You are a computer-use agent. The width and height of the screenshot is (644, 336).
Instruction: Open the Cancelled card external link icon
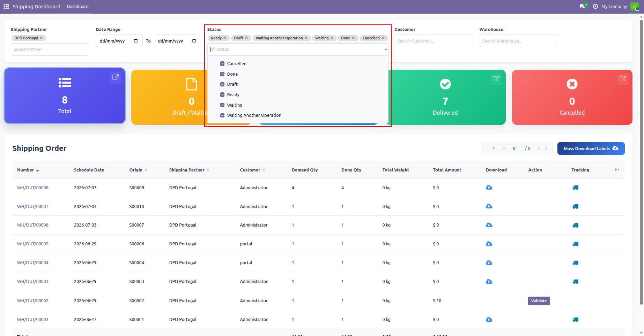pyautogui.click(x=623, y=79)
